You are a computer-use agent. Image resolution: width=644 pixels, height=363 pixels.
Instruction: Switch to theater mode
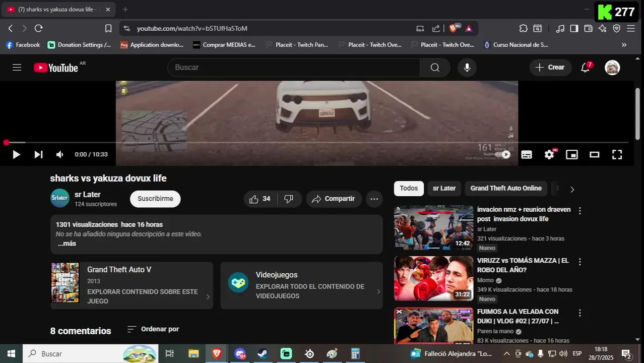[595, 155]
